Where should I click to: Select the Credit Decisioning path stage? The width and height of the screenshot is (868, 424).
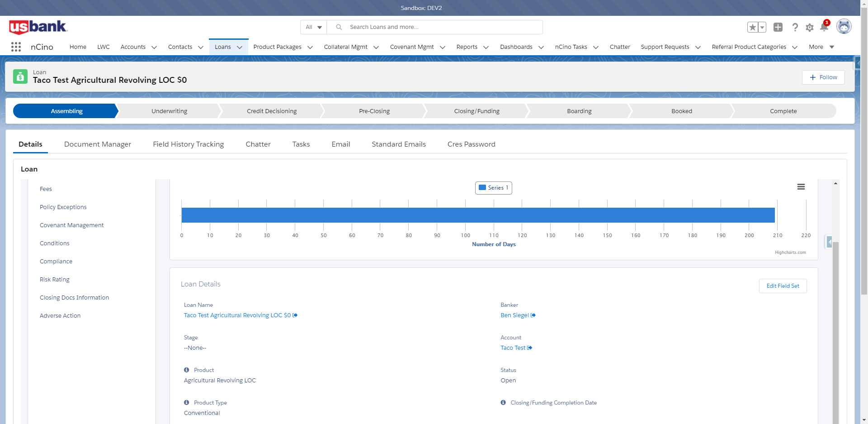(x=272, y=111)
